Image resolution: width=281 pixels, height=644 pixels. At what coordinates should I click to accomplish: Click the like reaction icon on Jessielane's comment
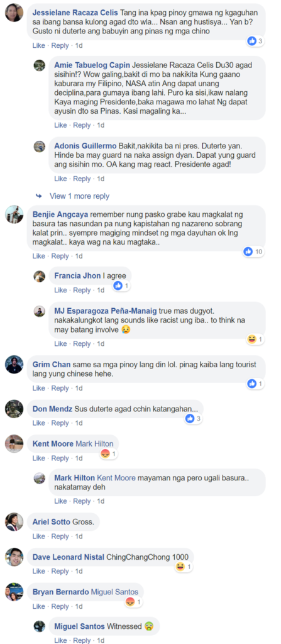(x=252, y=41)
